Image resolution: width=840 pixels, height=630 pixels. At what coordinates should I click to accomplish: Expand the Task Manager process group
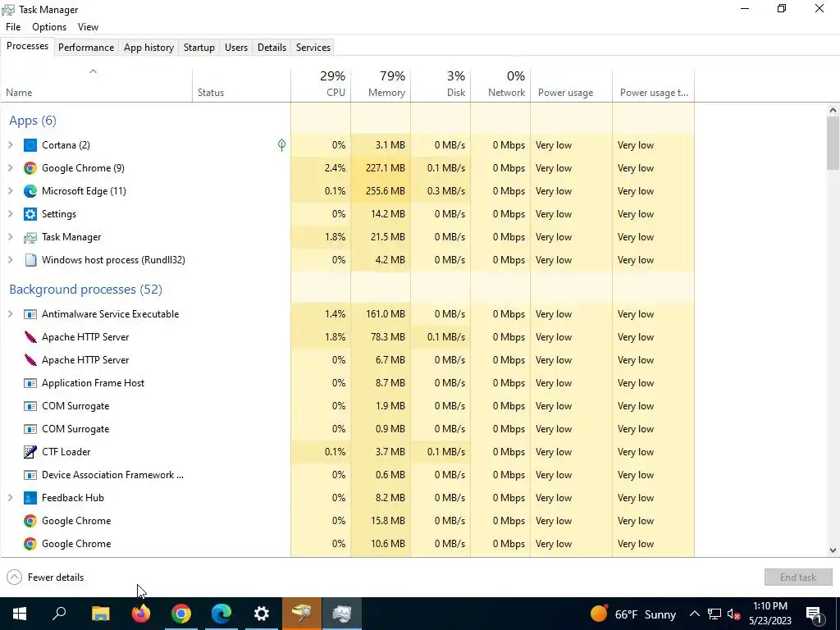click(10, 237)
